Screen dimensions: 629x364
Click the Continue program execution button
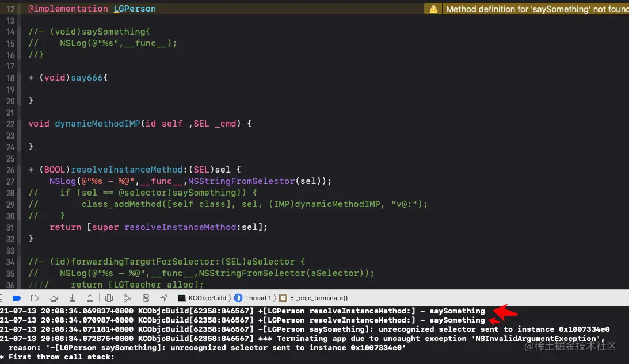[35, 298]
